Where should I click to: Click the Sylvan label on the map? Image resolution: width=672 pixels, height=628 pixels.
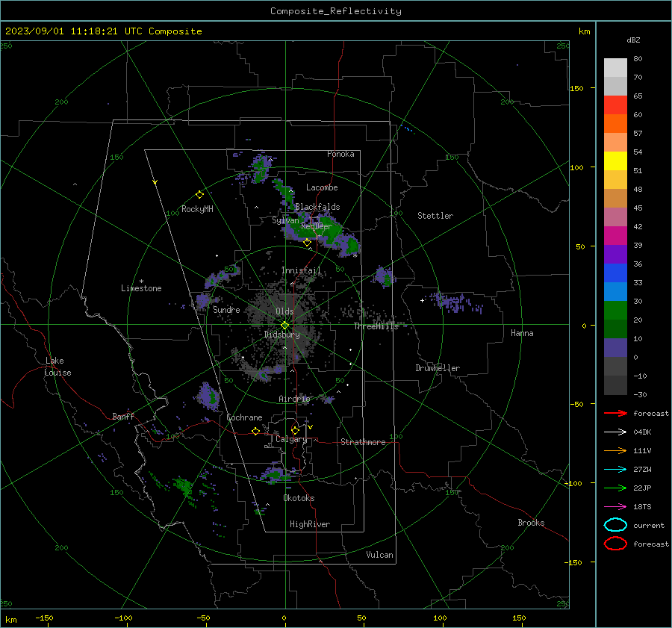[285, 220]
